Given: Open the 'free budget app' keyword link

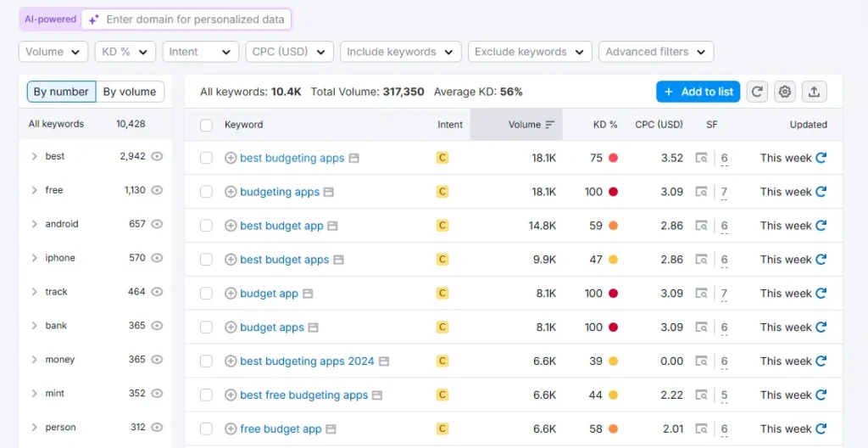Looking at the screenshot, I should (x=281, y=428).
